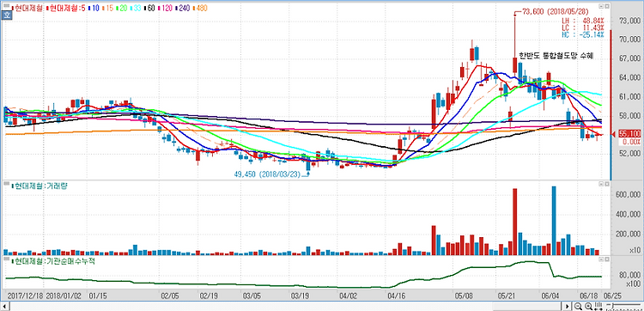This screenshot has width=644, height=311.
Task: Click the right arrow of the horizontal scrollbar
Action: 568,307
